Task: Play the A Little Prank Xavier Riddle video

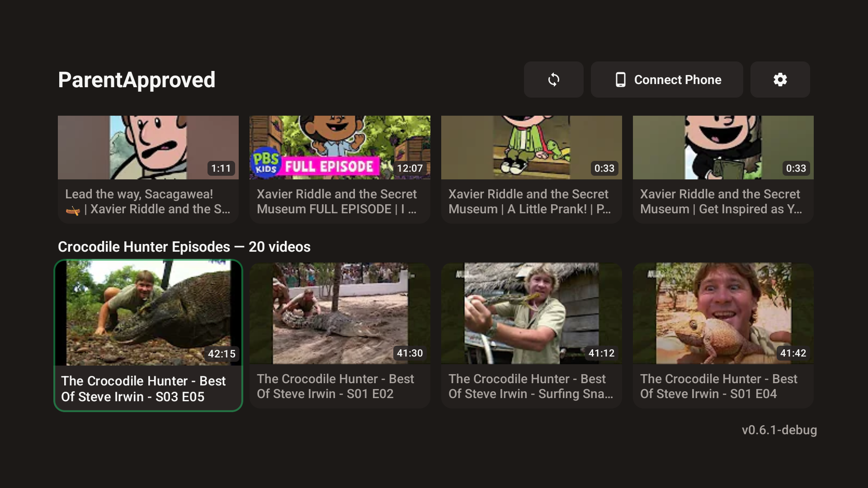Action: 531,147
